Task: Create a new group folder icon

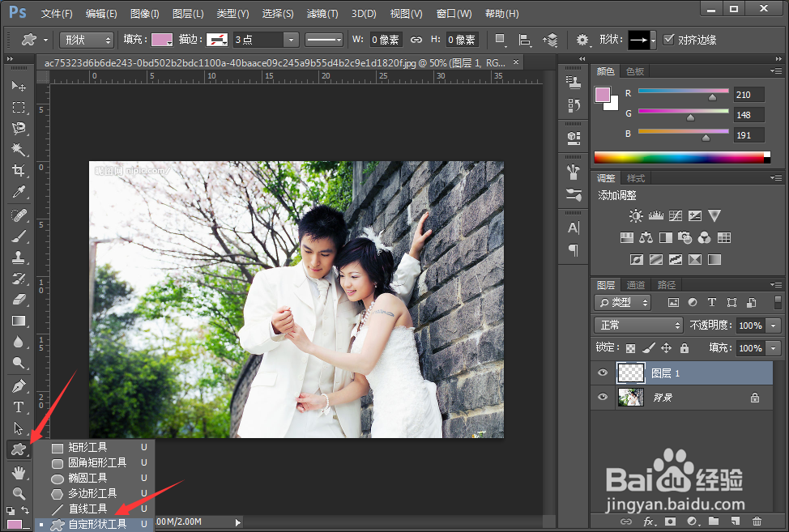Action: pyautogui.click(x=714, y=521)
